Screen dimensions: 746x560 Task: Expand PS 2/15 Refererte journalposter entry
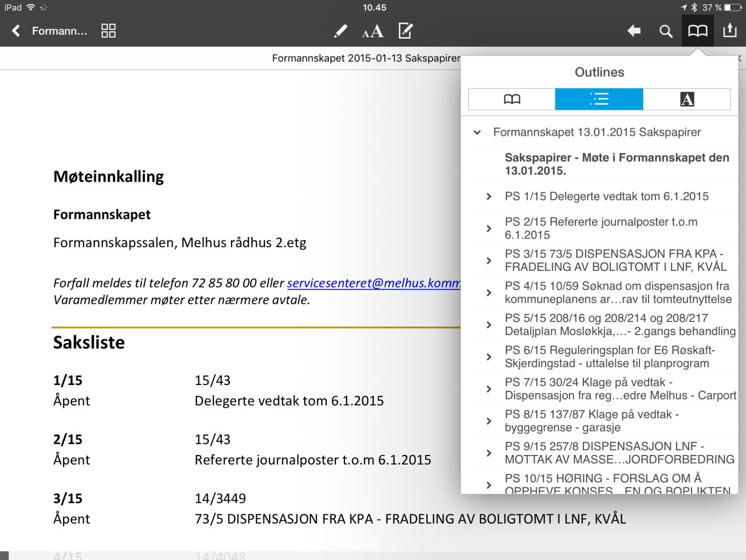[x=489, y=228]
